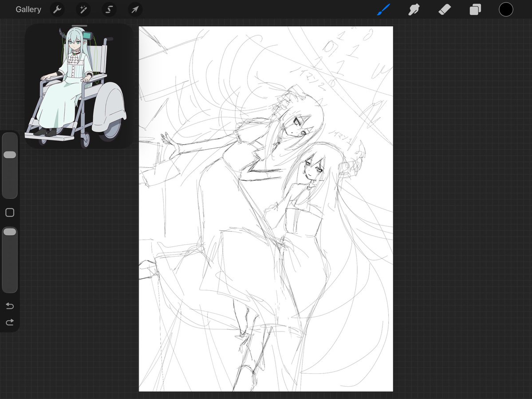This screenshot has width=532, height=399.
Task: Undo the last stroke
Action: point(10,306)
